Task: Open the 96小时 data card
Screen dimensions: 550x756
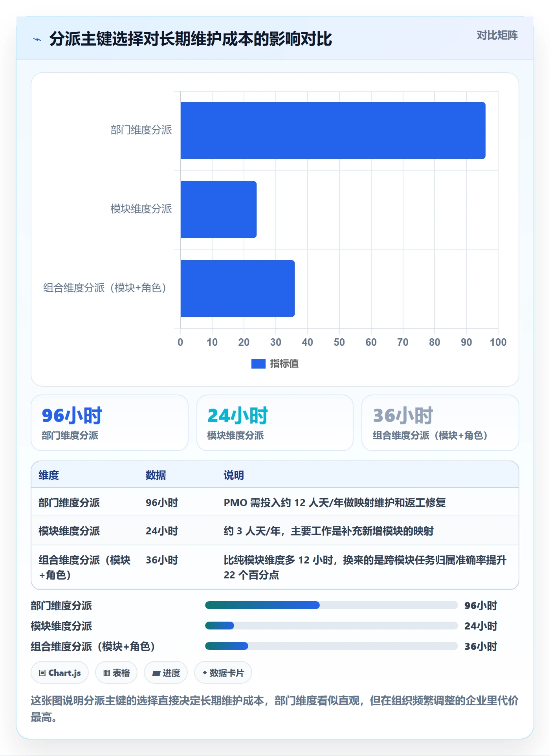Action: (110, 423)
